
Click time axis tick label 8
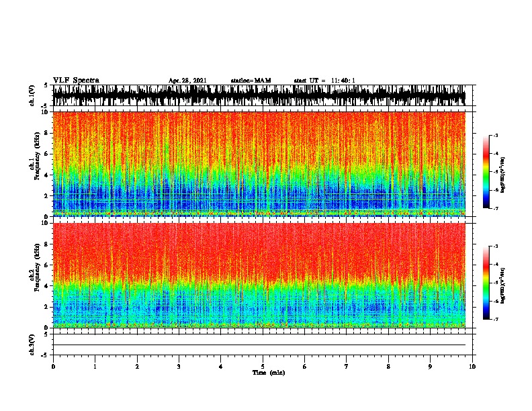click(388, 367)
